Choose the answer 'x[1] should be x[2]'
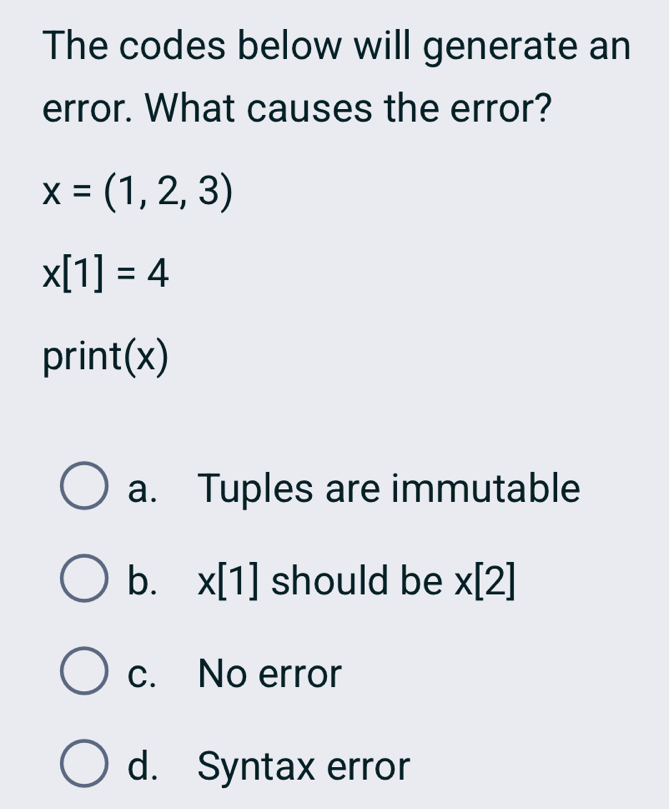The image size is (669, 809). pyautogui.click(x=355, y=581)
